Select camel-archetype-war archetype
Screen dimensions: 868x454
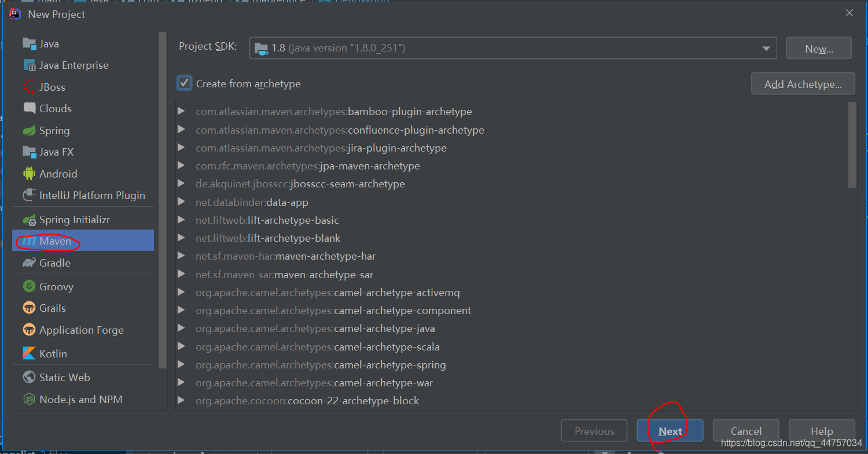pos(314,382)
